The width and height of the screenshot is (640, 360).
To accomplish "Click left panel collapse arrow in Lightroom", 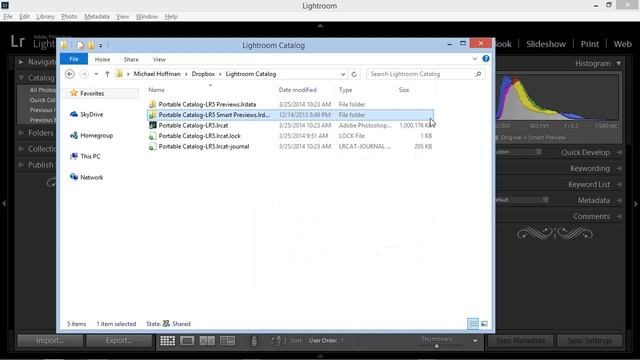I will click(4, 203).
